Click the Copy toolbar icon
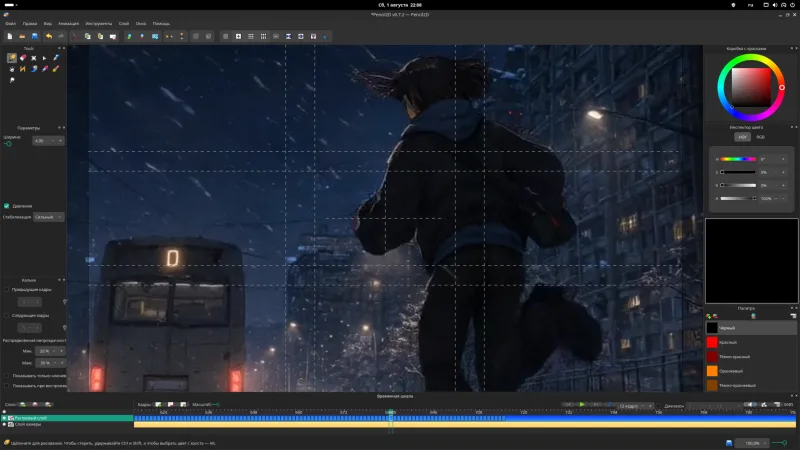 (88, 36)
